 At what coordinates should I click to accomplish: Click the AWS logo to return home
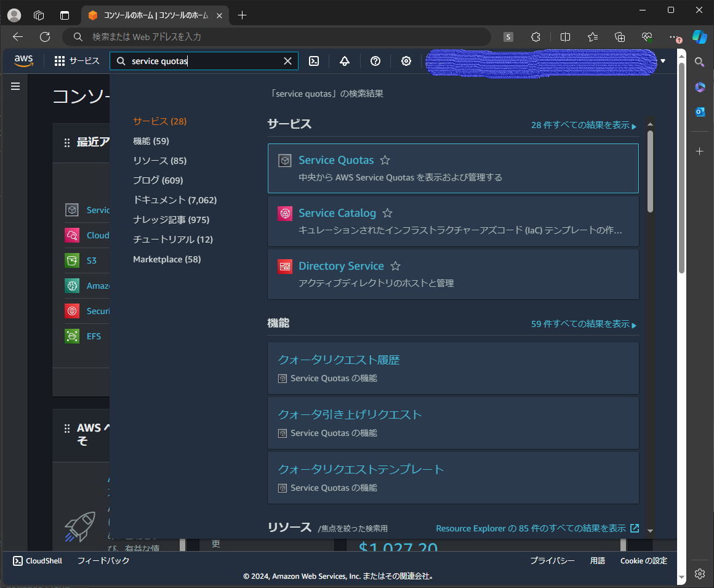point(23,61)
